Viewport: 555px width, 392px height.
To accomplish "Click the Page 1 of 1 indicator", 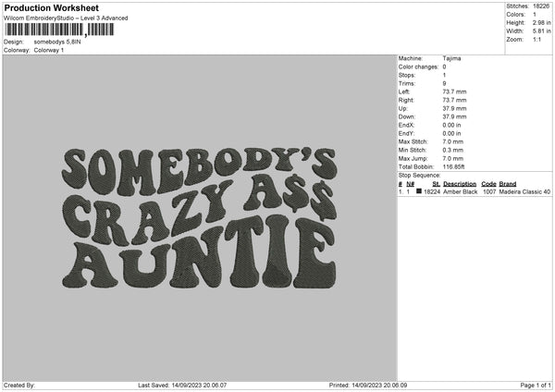I will click(533, 385).
